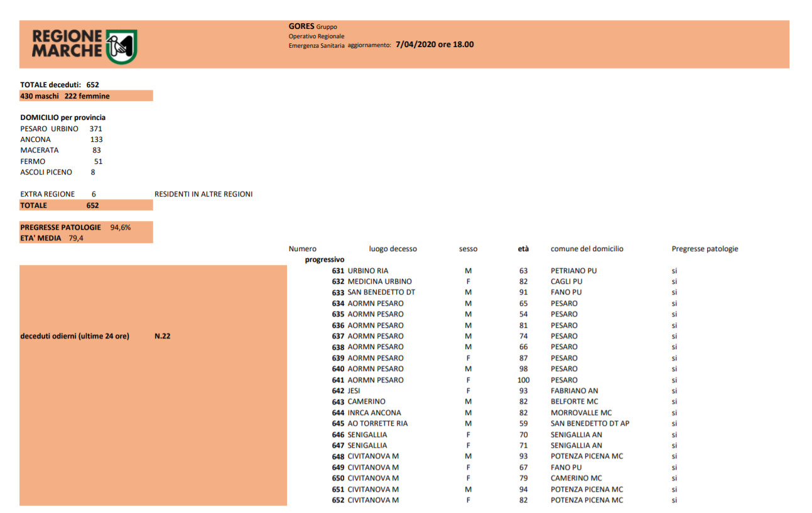This screenshot has width=812, height=513.
Task: Click domicile 'SAN BENEDETTO DT AP'
Action: (x=590, y=423)
